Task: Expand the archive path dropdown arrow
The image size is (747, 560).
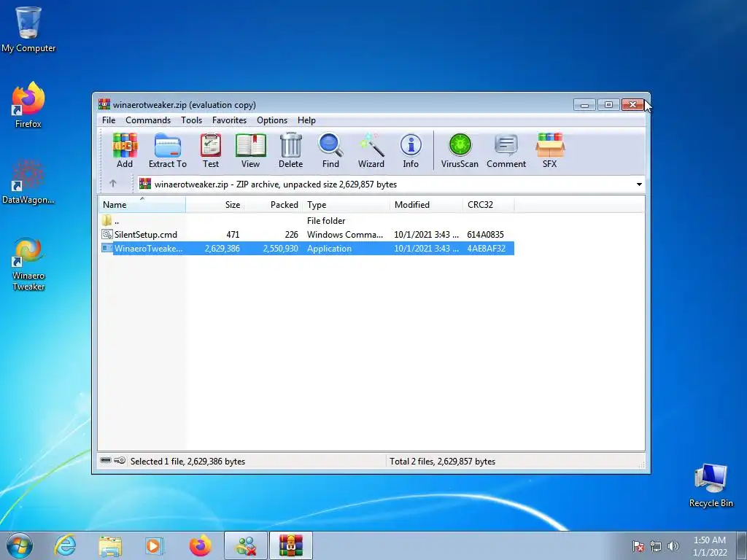Action: coord(639,184)
